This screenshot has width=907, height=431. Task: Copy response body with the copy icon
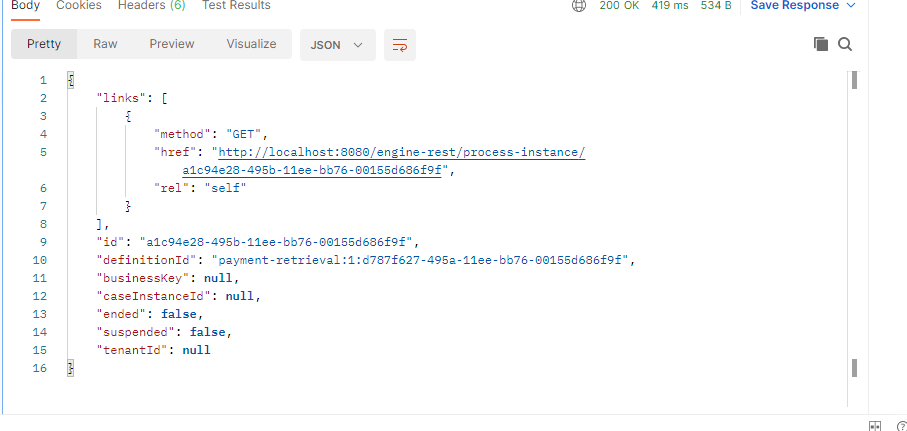[x=820, y=44]
